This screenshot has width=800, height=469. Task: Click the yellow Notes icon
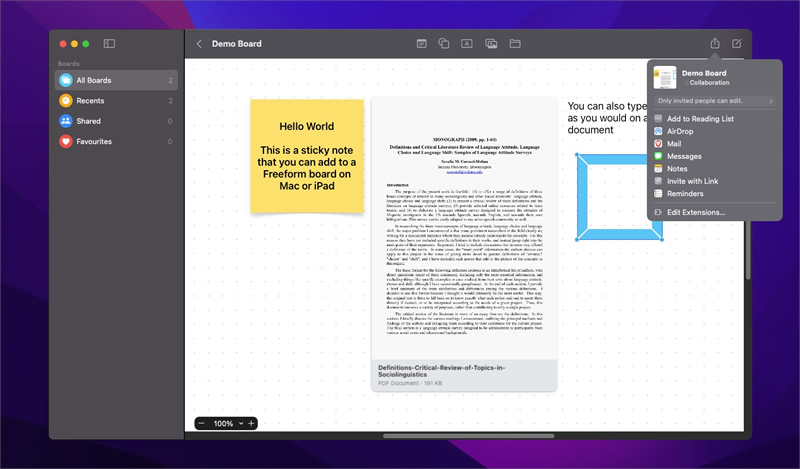coord(658,169)
